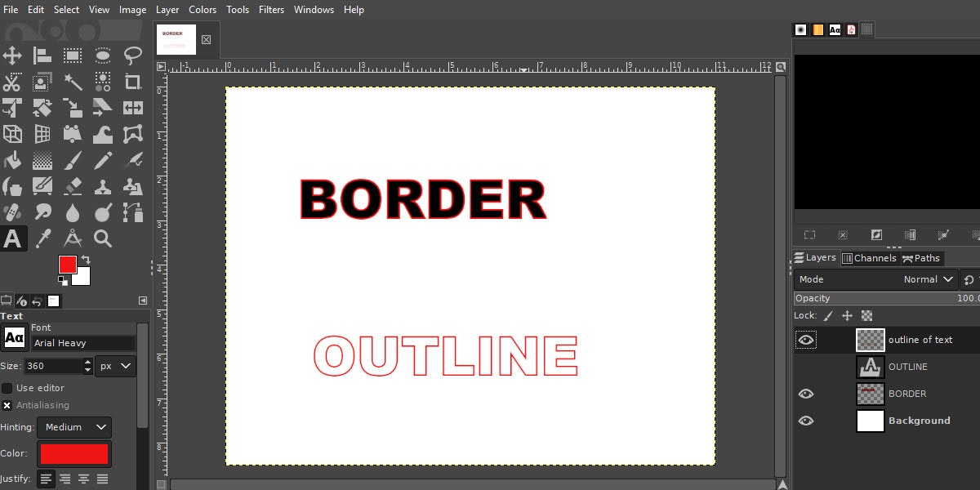Toggle lock position and size icon
Viewport: 980px width, 490px height.
pos(847,315)
